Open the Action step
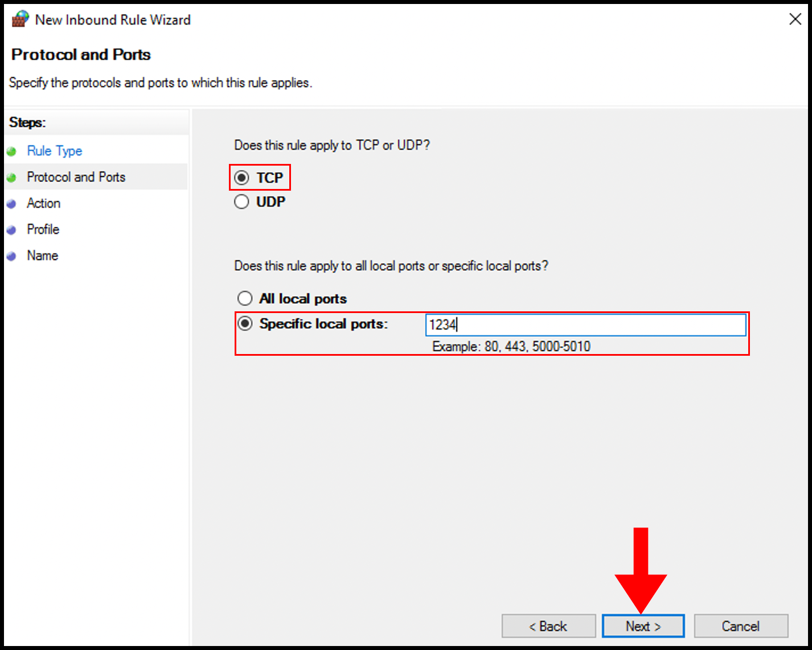This screenshot has width=812, height=650. click(43, 203)
